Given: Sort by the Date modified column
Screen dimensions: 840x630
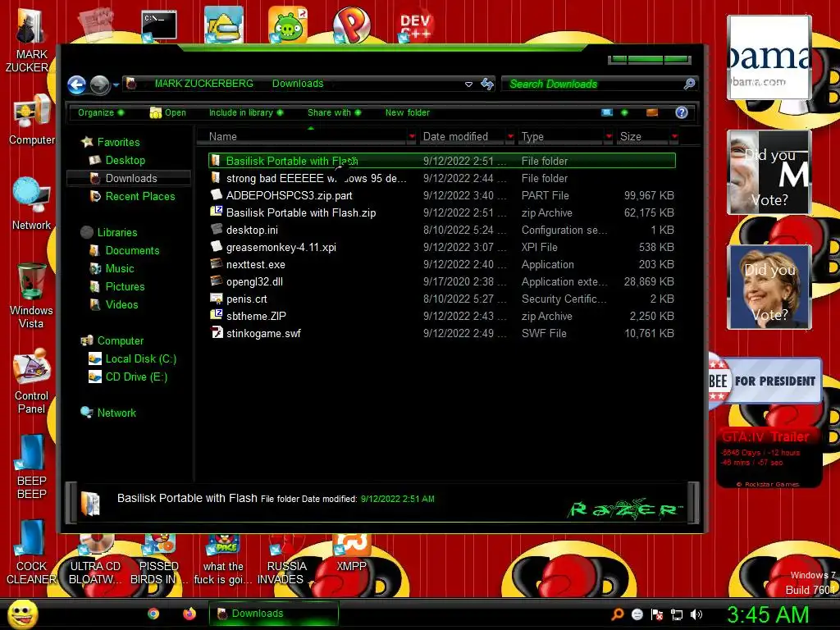Looking at the screenshot, I should click(x=462, y=137).
